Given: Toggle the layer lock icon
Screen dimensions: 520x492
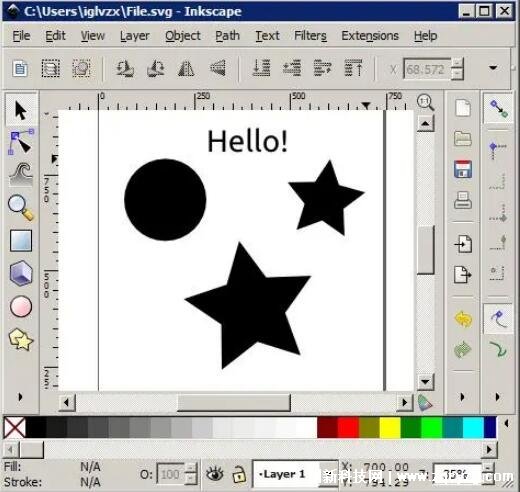Looking at the screenshot, I should [x=239, y=474].
